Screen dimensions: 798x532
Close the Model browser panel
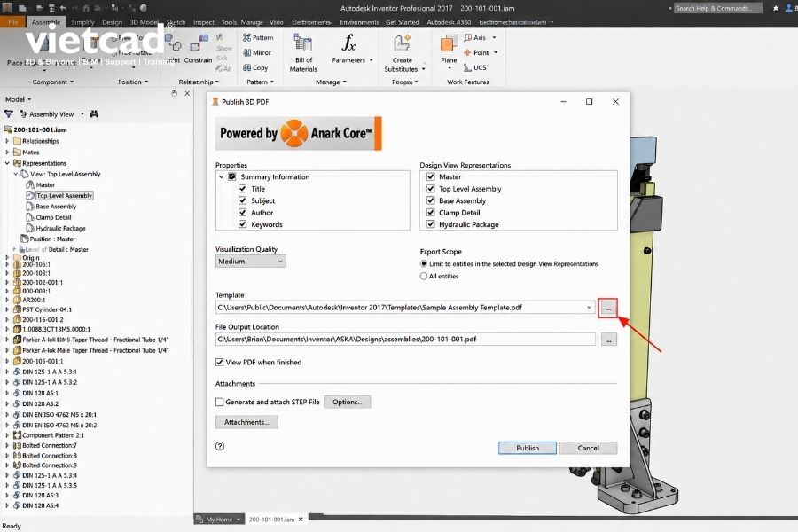(187, 94)
